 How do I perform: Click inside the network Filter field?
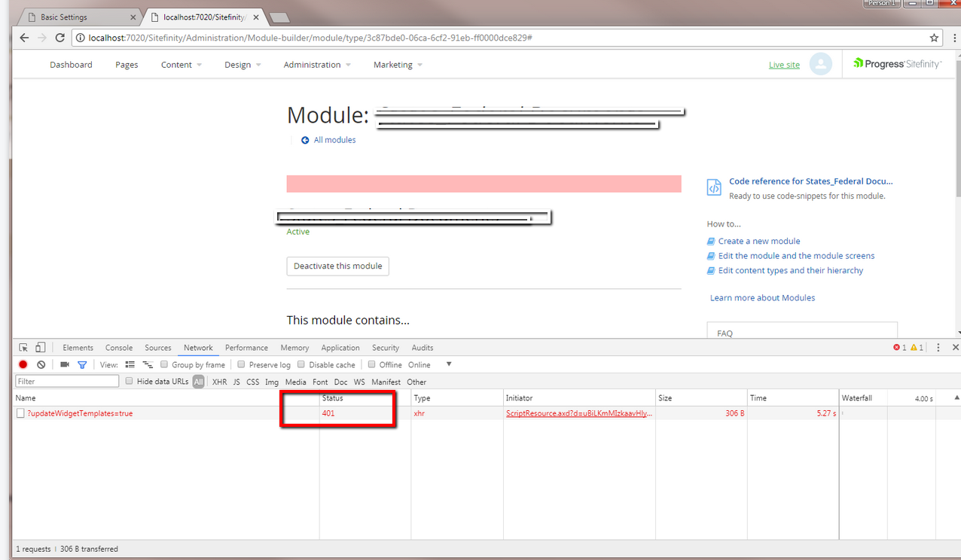[66, 381]
